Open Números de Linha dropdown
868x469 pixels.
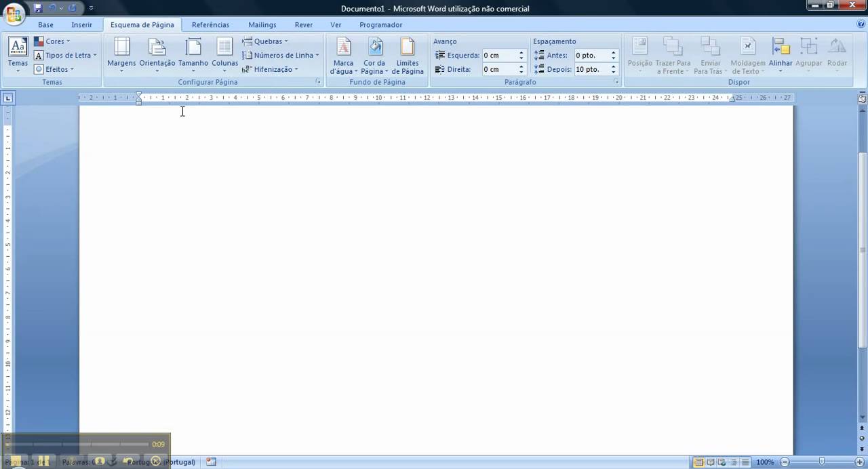pos(281,56)
